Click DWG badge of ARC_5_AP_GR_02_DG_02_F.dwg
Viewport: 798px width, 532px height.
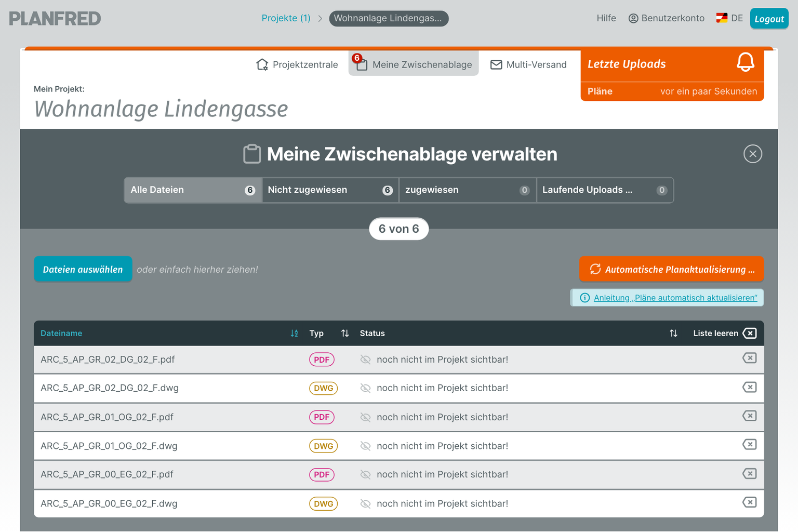click(x=323, y=388)
